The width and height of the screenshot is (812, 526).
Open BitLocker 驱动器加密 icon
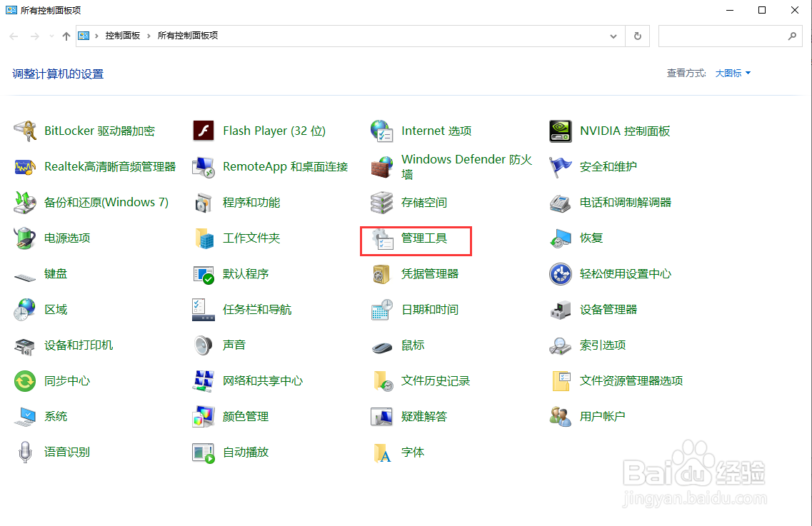click(x=25, y=131)
